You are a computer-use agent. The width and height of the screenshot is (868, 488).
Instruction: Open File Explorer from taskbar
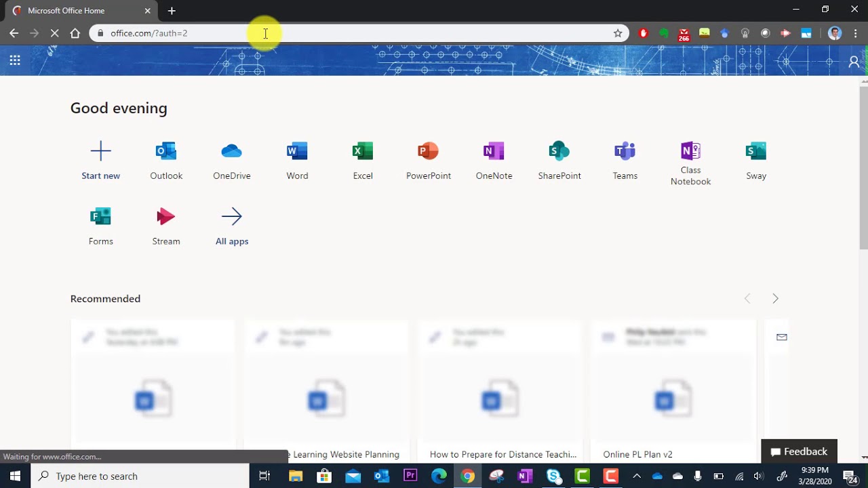(295, 476)
